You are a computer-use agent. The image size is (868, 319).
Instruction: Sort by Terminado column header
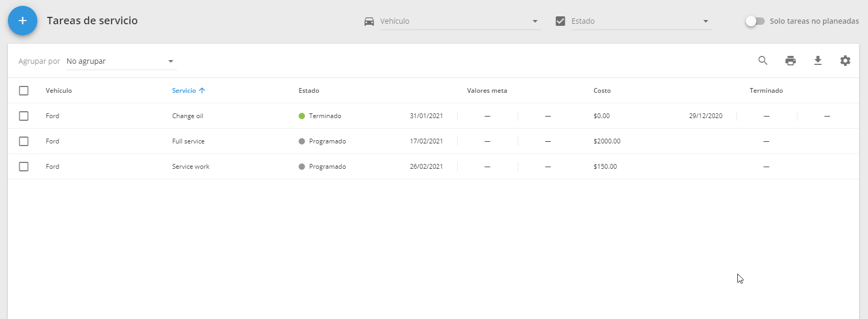766,91
